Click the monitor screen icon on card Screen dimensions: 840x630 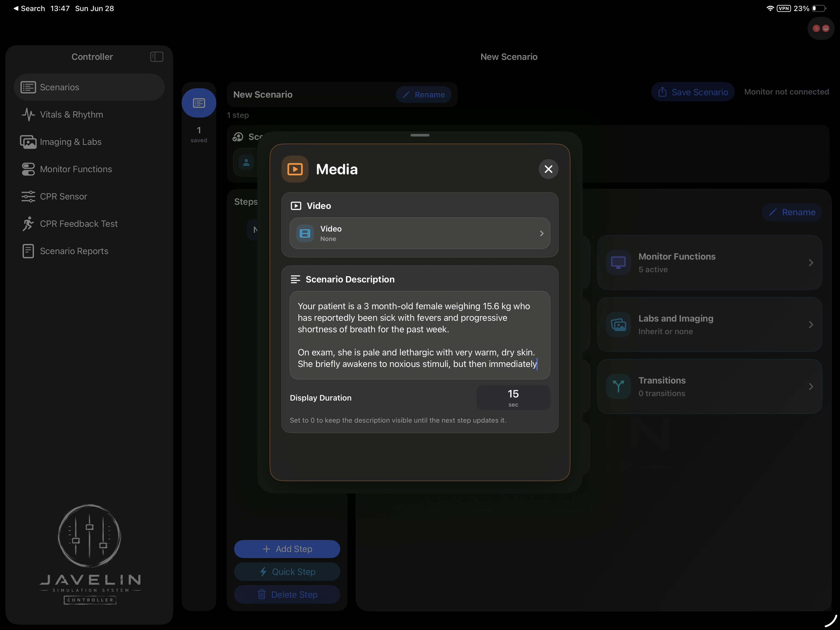tap(618, 262)
